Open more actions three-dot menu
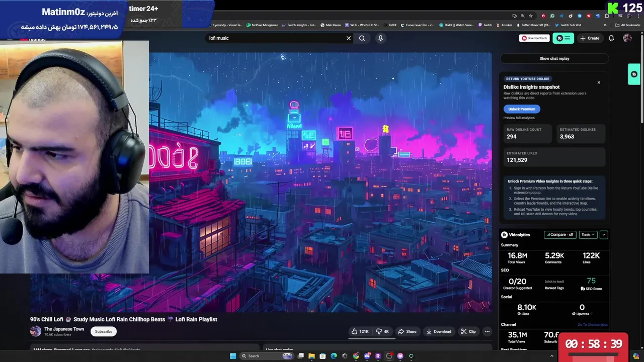Screen dimensions: 644x362 (x=487, y=331)
